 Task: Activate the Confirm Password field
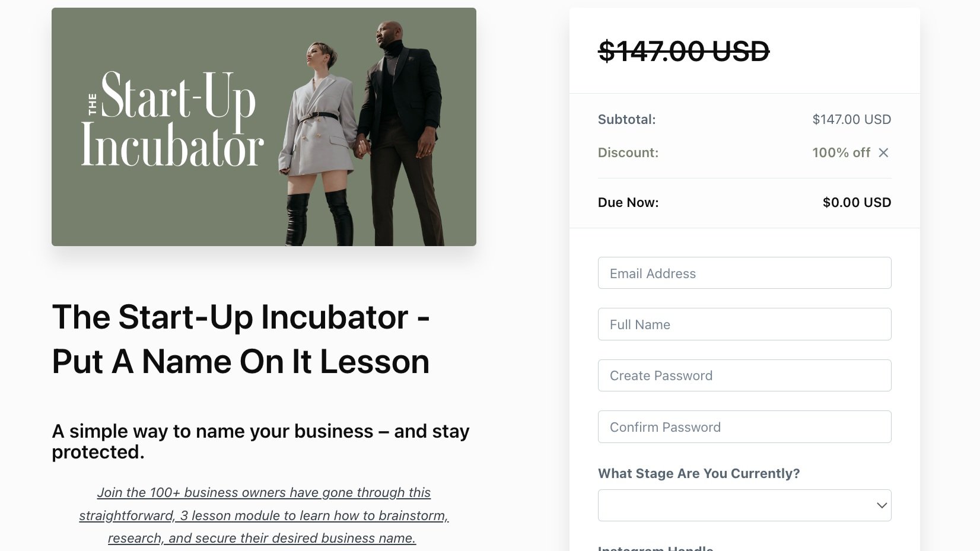(x=744, y=426)
